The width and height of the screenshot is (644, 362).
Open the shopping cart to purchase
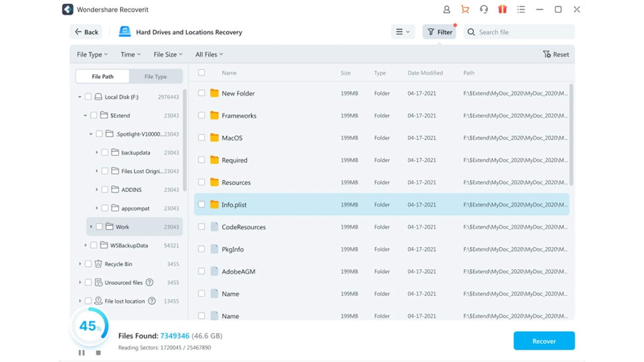tap(465, 9)
